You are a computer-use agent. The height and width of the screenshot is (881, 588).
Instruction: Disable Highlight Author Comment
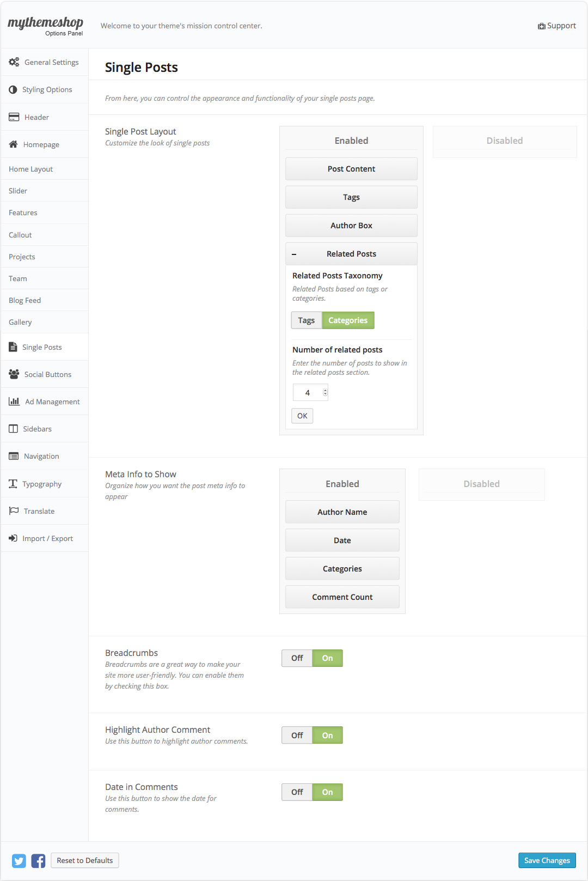coord(296,734)
